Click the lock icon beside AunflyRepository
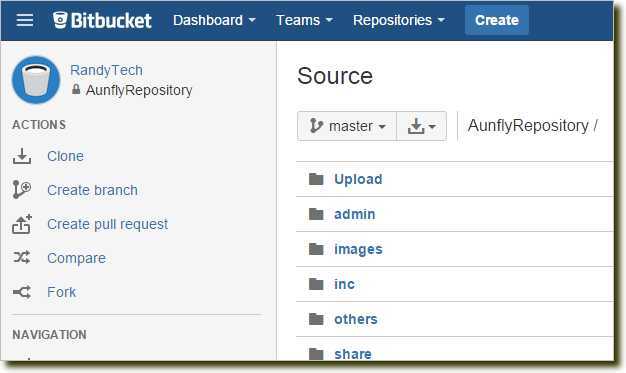 tap(76, 89)
